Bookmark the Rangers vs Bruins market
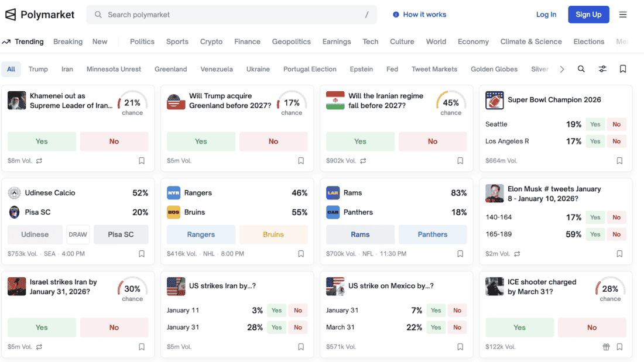This screenshot has height=362, width=644. [301, 254]
